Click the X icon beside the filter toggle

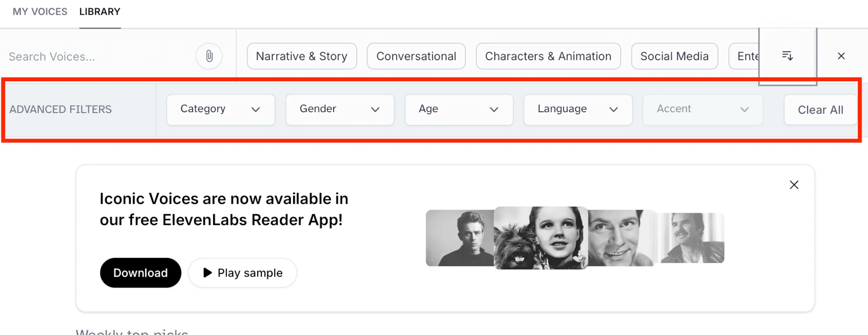pyautogui.click(x=841, y=56)
